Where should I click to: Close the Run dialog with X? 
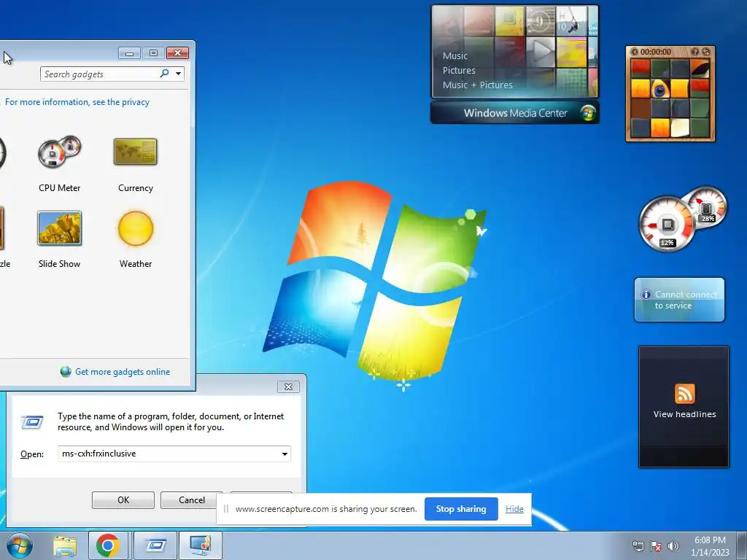[x=288, y=386]
